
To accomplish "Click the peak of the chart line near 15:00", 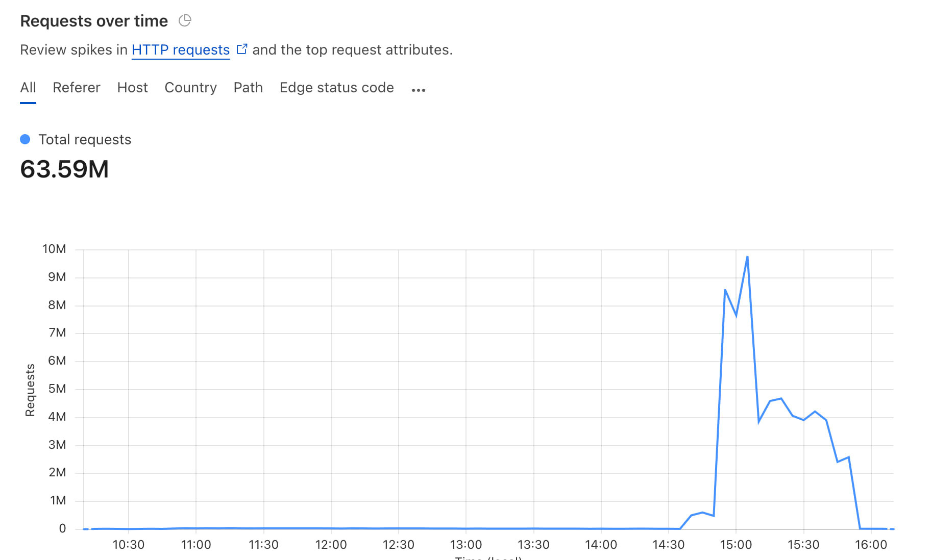I will point(747,257).
